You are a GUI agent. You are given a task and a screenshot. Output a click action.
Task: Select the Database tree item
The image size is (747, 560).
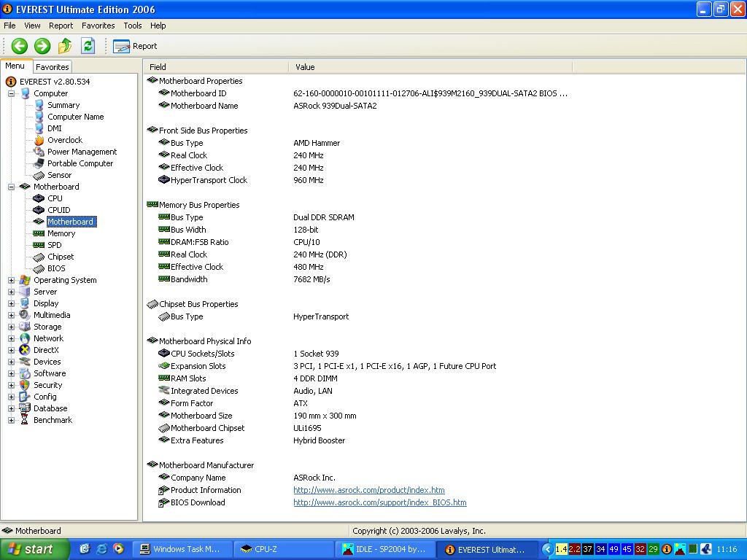pos(50,408)
